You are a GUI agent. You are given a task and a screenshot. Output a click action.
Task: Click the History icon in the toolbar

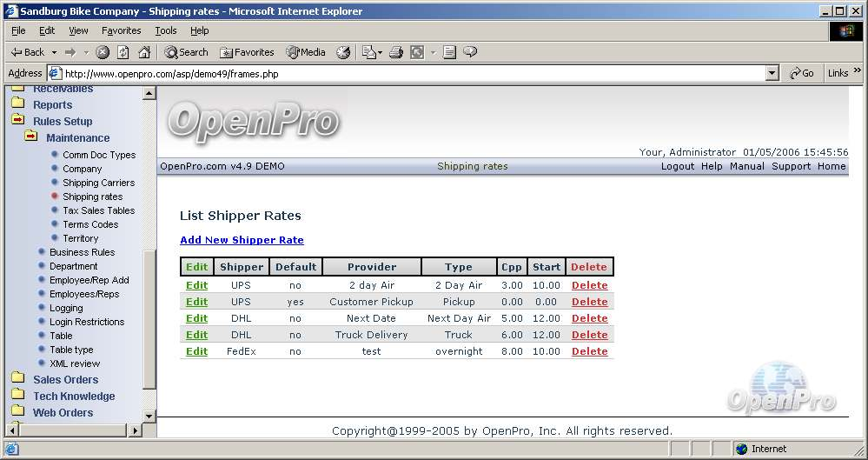point(343,52)
